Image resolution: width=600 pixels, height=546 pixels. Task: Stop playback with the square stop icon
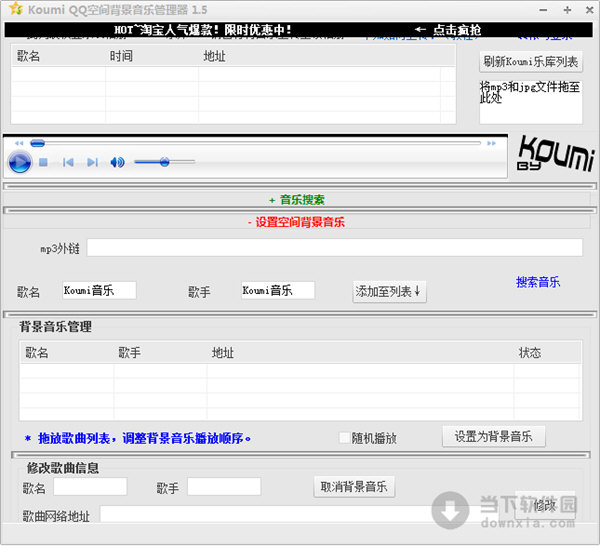[x=43, y=163]
